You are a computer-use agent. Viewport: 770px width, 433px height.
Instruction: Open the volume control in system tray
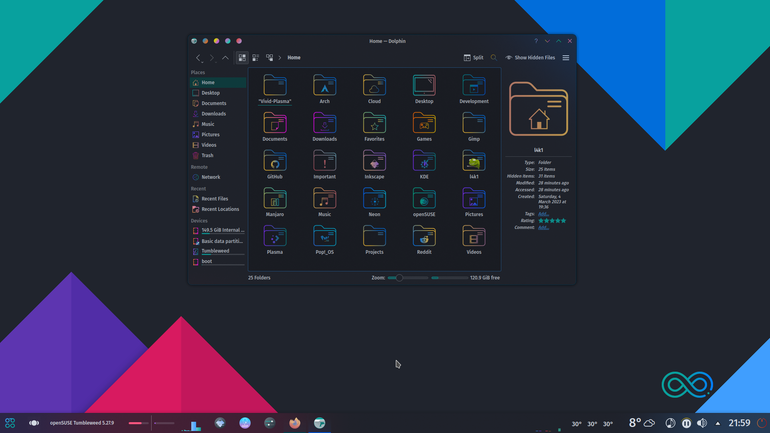coord(702,423)
